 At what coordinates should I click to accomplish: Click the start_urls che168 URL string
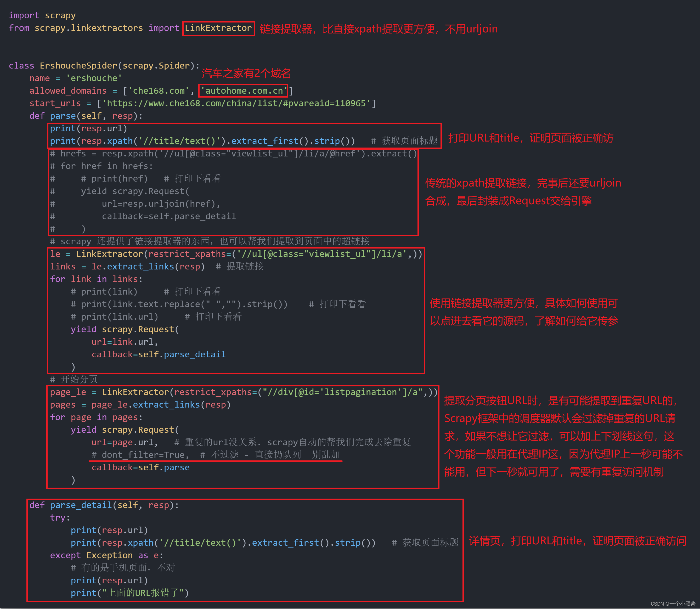pos(236,103)
